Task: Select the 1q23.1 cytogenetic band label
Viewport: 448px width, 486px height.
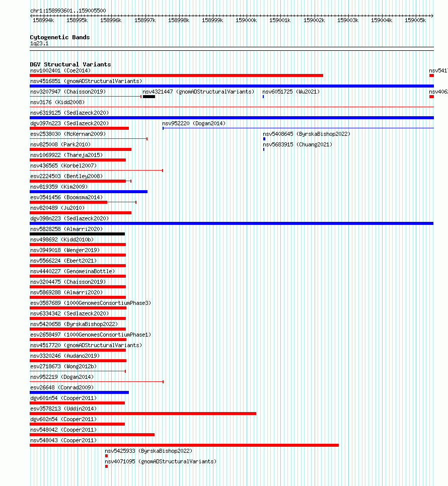Action: coord(39,43)
